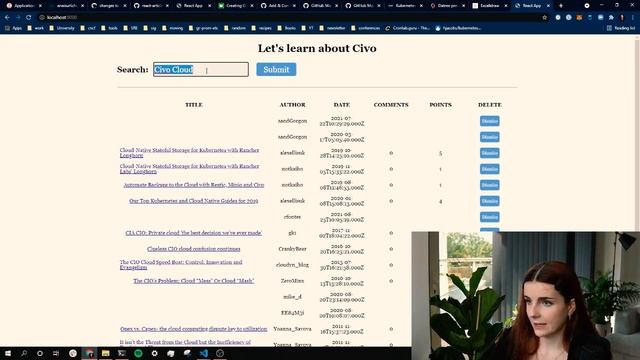Screen dimensions: 640x360
Task: Click the author name ZeroMinx
Action: pos(292,281)
